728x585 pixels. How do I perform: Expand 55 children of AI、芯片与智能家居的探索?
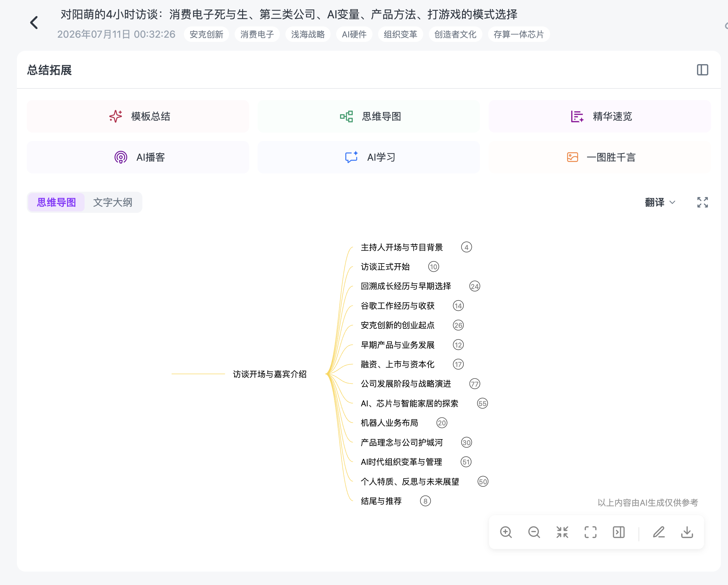(x=482, y=404)
